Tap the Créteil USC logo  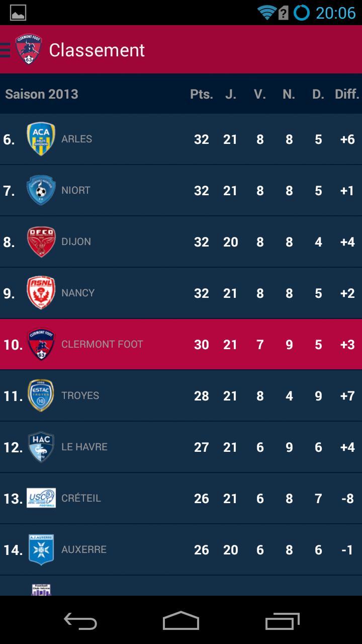tap(41, 498)
